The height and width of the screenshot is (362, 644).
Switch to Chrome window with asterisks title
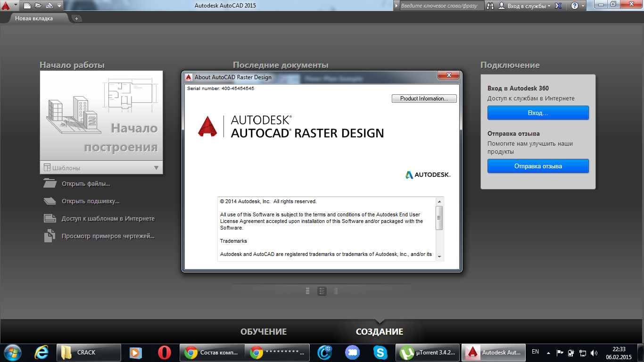click(278, 352)
